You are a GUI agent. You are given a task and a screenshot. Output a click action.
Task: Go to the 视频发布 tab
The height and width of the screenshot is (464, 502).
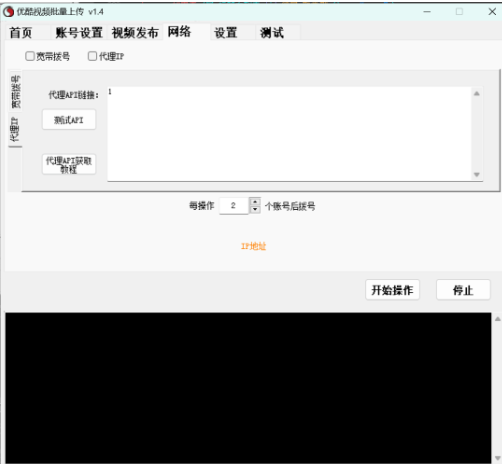click(135, 33)
